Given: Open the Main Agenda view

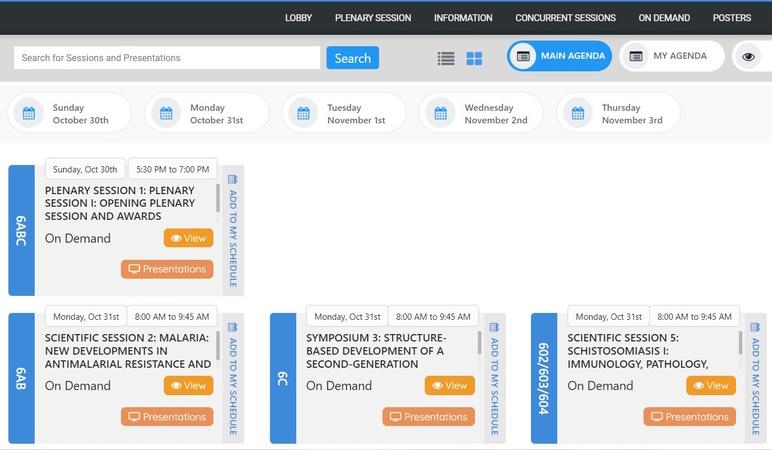Looking at the screenshot, I should pos(560,56).
